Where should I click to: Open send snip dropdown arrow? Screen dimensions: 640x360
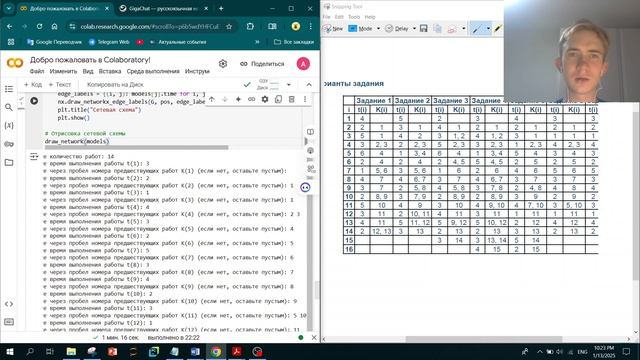464,29
